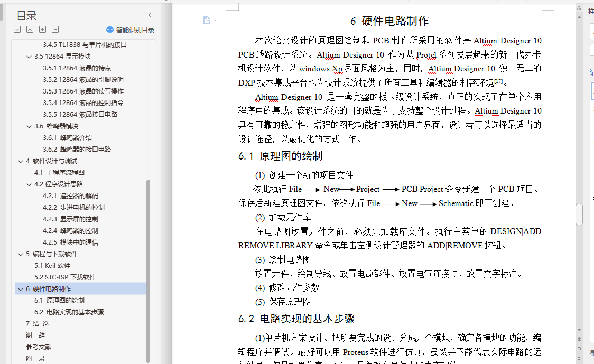
Task: Click the collapse-all up-arrow icon in outline toolbar
Action: coord(30,29)
